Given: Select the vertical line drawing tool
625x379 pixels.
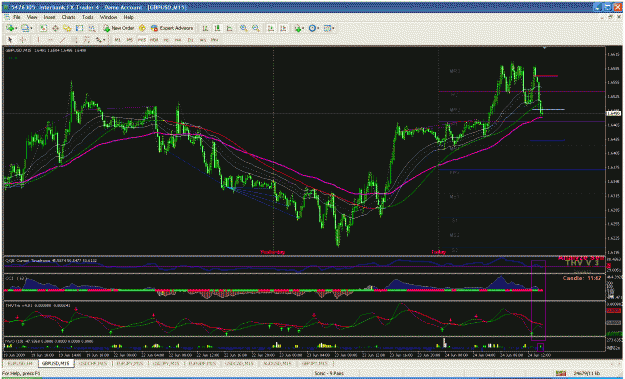Looking at the screenshot, I should 38,40.
